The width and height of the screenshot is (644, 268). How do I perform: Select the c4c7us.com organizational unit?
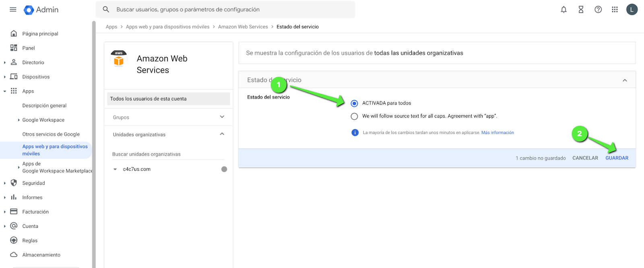coord(137,169)
